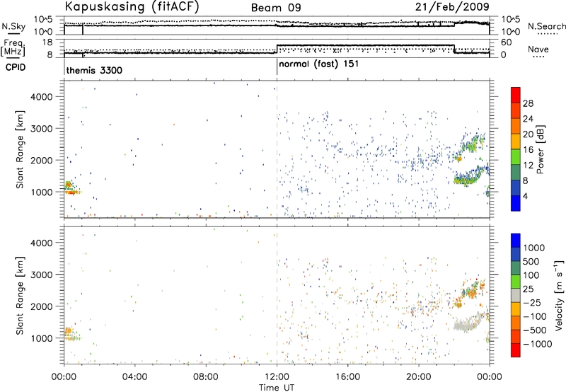Click the -25 label on Velocity colorbar

pyautogui.click(x=532, y=303)
